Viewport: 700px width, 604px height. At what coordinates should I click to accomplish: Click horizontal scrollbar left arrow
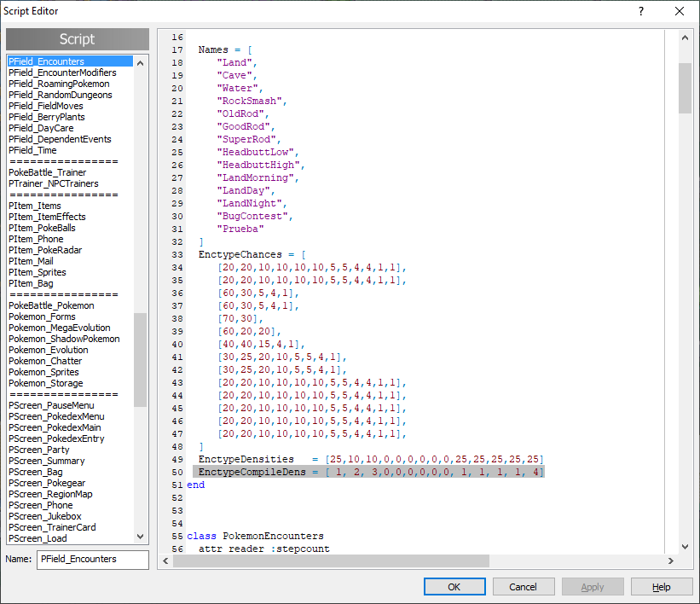(x=165, y=560)
